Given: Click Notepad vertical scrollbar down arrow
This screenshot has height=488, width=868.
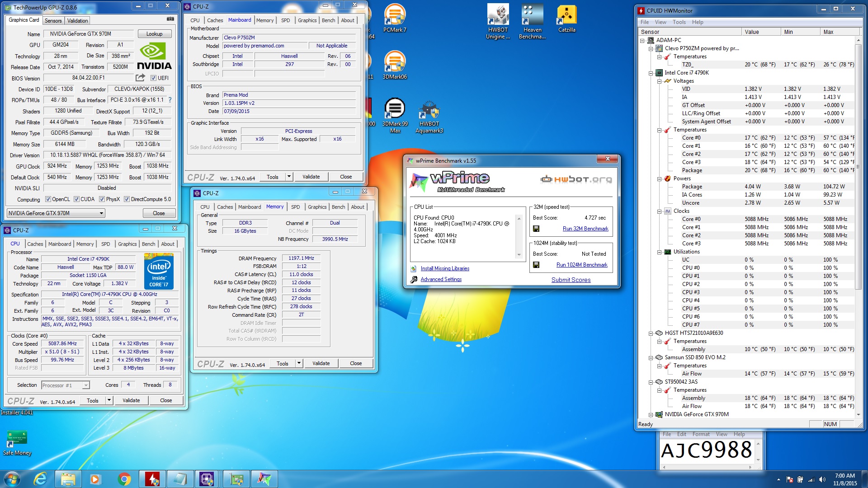Looking at the screenshot, I should pyautogui.click(x=758, y=460).
